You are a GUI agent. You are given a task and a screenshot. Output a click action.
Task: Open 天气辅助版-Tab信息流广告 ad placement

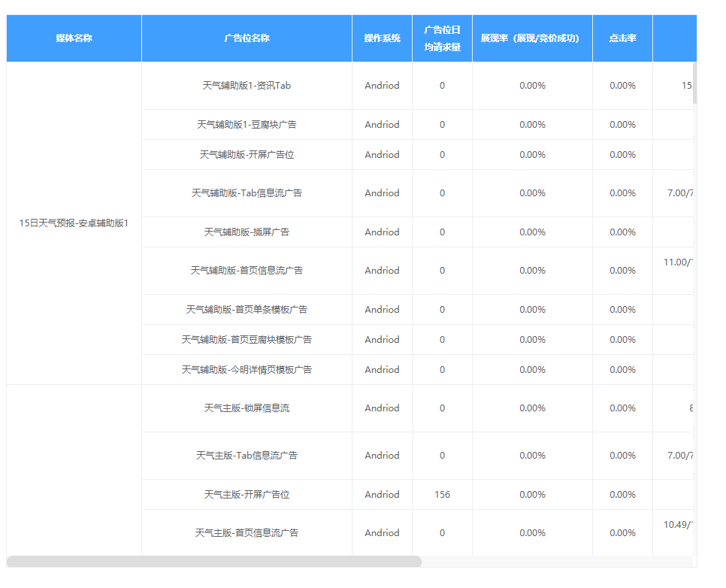point(246,192)
